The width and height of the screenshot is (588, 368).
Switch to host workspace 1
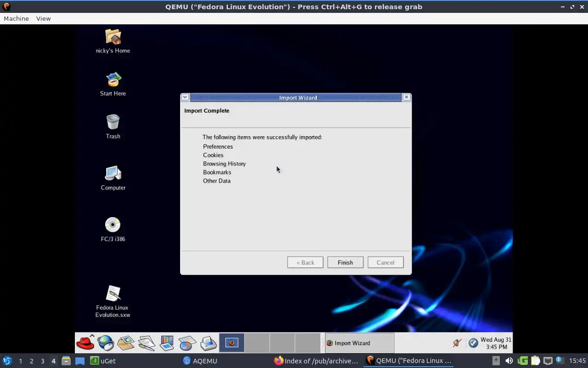click(20, 361)
